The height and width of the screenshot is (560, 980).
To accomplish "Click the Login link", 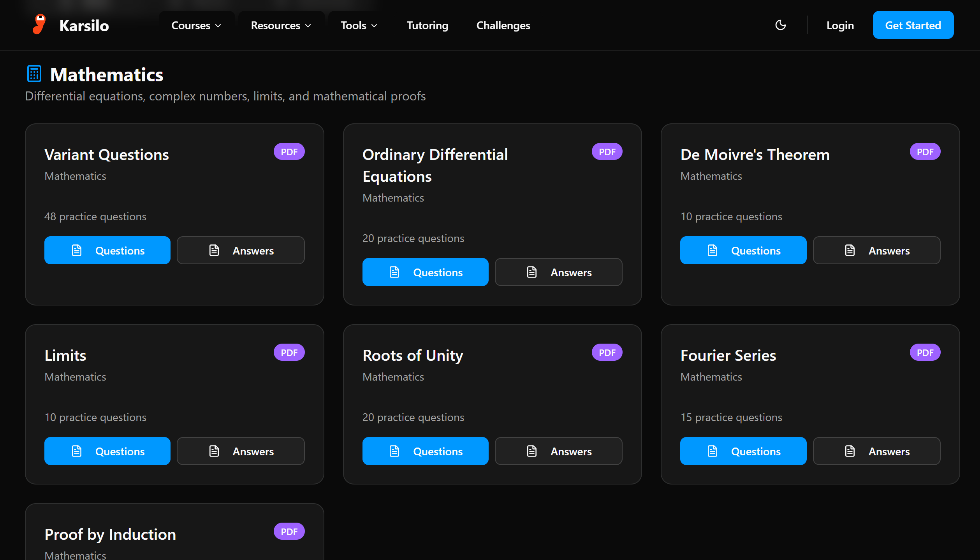I will tap(840, 26).
